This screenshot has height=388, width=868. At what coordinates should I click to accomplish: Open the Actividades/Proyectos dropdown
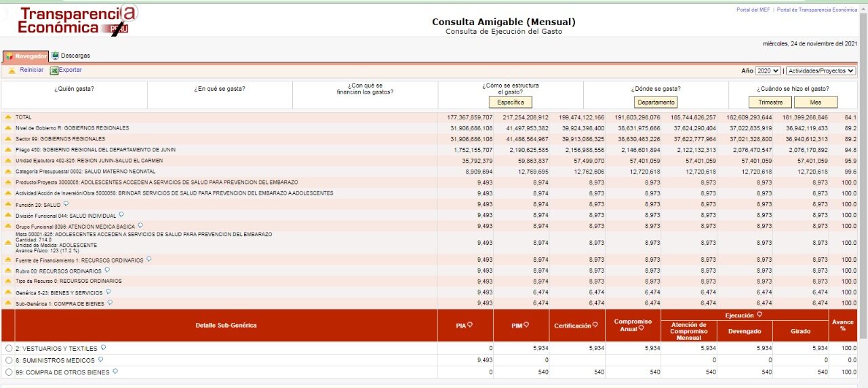[x=821, y=71]
